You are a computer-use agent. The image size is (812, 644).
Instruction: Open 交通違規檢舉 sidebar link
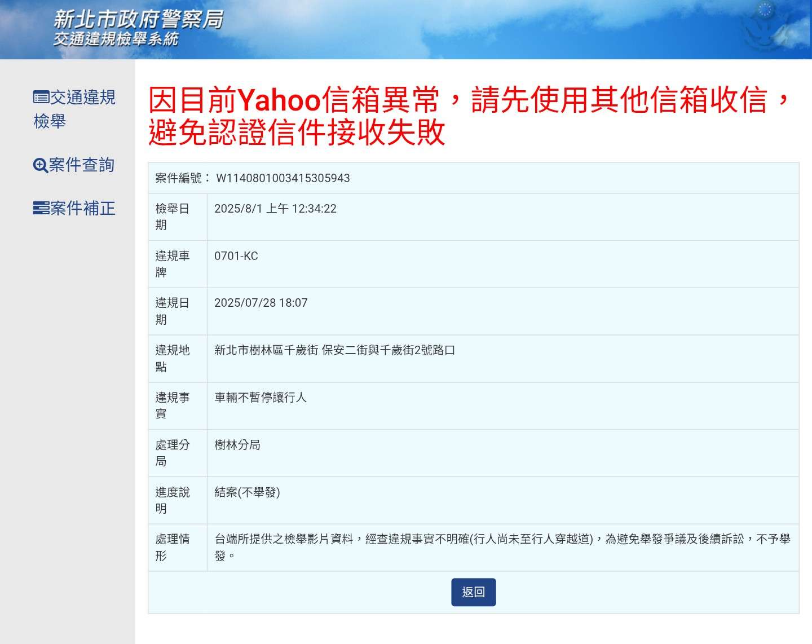click(74, 109)
